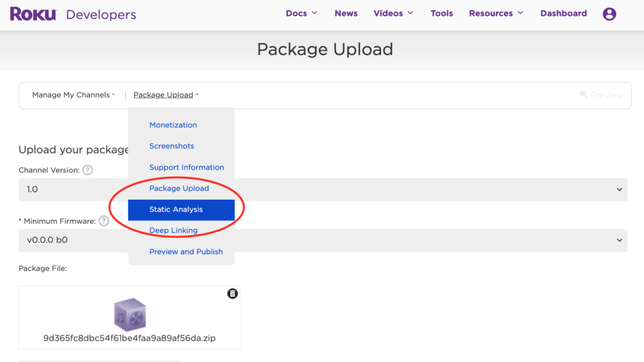Click the file name 9d365fc8dbc54f61be4faa9a89af56da.zip
Image resolution: width=644 pixels, height=362 pixels.
(130, 338)
